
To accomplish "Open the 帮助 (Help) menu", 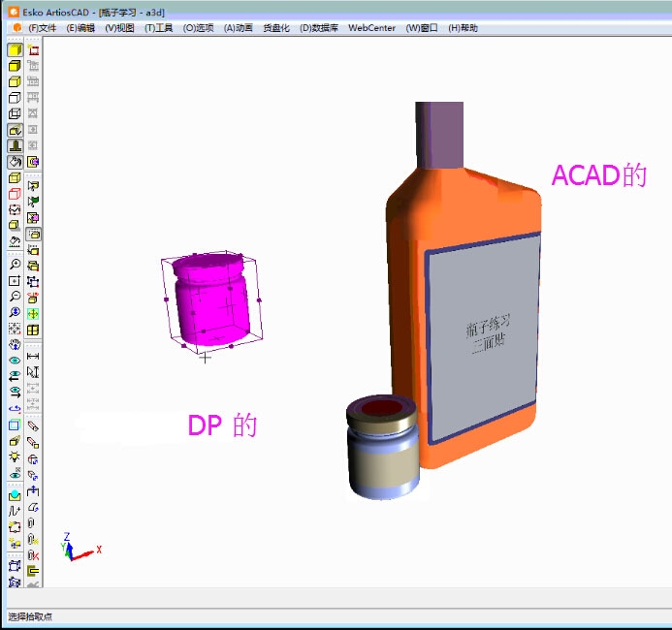I will [x=463, y=28].
